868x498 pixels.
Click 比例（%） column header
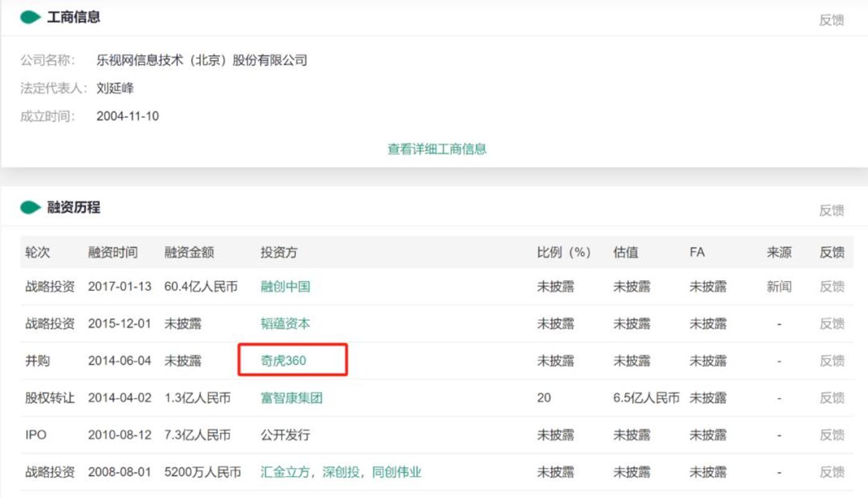(x=564, y=252)
